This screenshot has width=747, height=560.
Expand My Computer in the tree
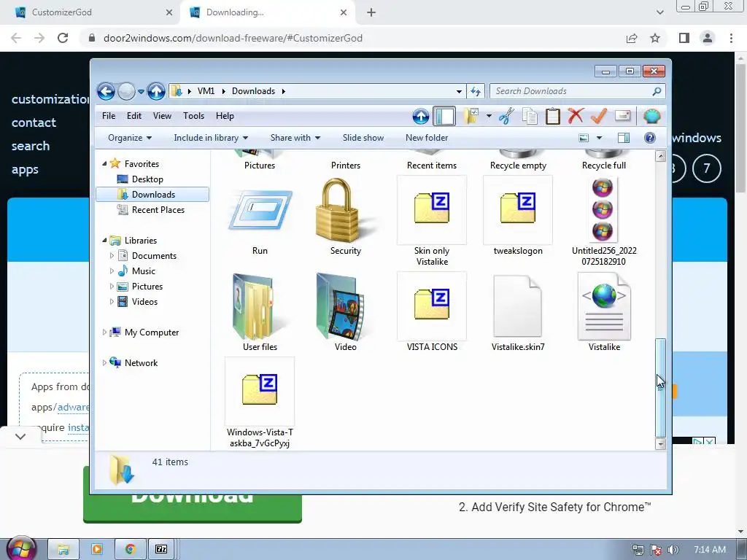point(104,332)
